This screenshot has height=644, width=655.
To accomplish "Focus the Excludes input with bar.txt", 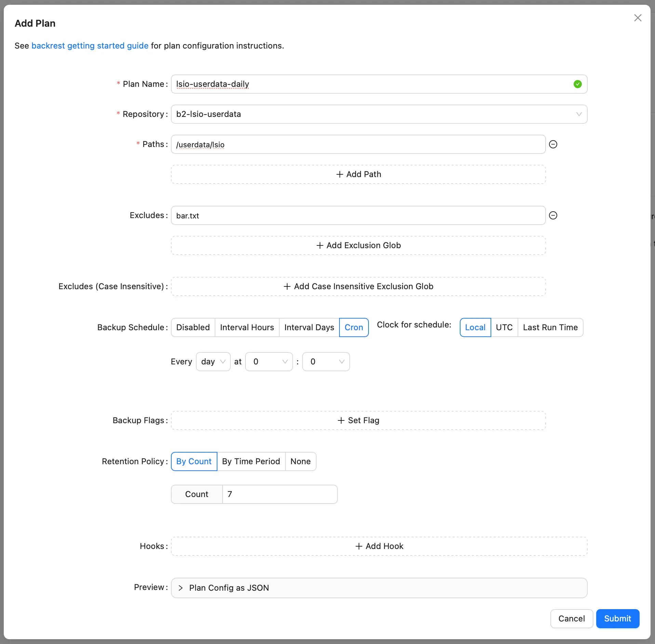I will [358, 215].
